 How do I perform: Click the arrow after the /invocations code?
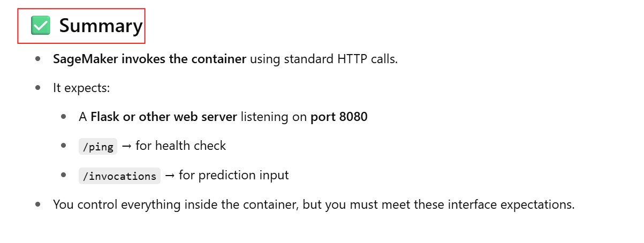[170, 175]
